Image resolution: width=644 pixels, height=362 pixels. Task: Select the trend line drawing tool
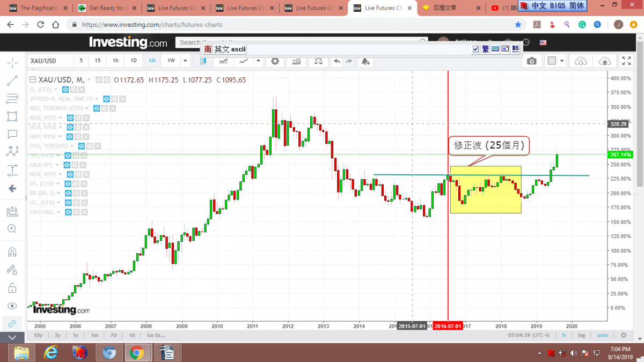pyautogui.click(x=12, y=80)
